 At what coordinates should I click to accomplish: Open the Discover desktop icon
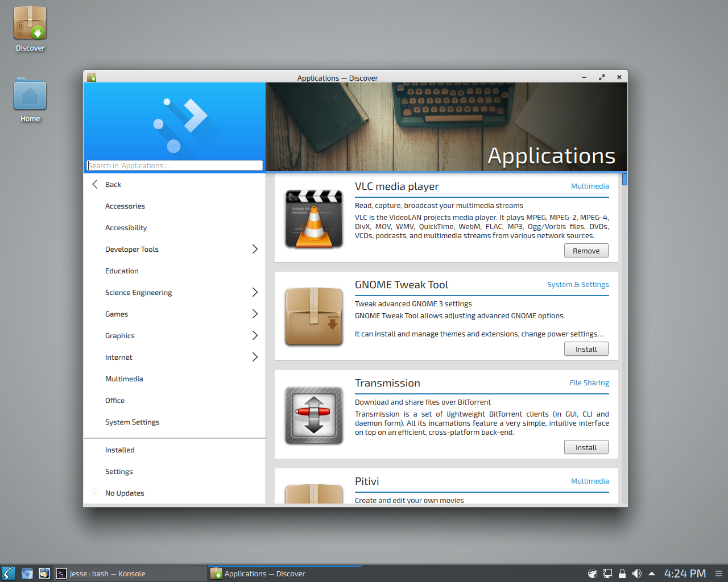coord(30,29)
